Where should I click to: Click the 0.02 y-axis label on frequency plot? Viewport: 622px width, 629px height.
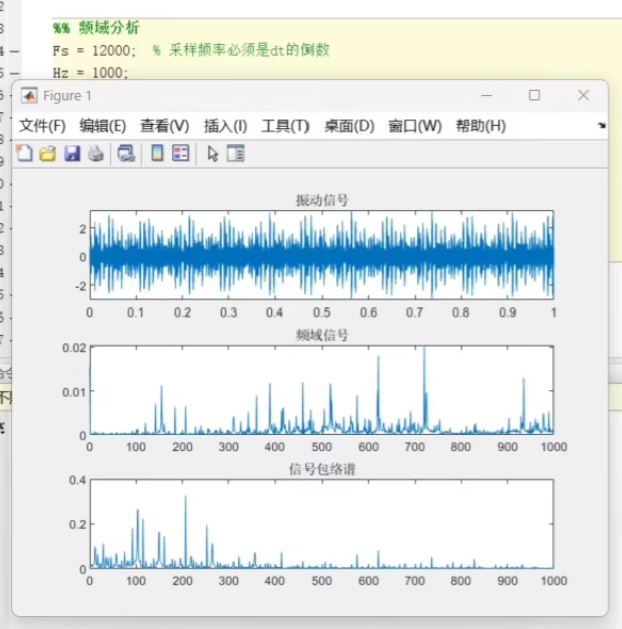pyautogui.click(x=74, y=347)
